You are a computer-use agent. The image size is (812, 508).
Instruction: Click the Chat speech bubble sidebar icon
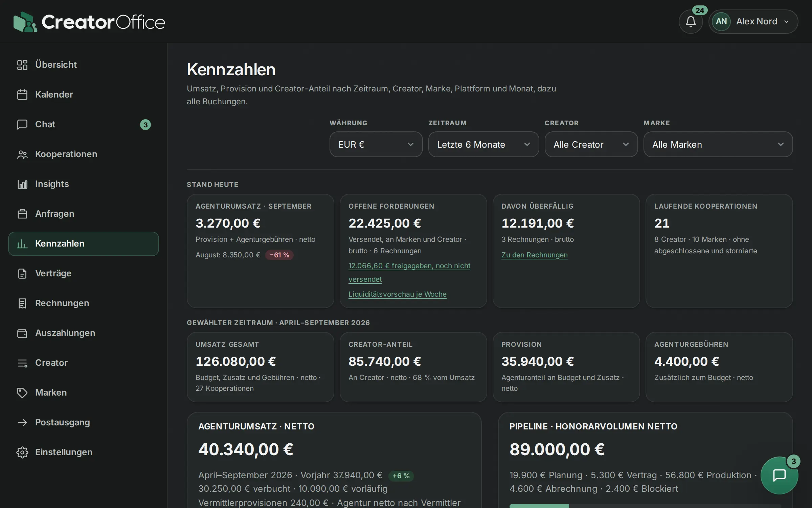click(22, 124)
